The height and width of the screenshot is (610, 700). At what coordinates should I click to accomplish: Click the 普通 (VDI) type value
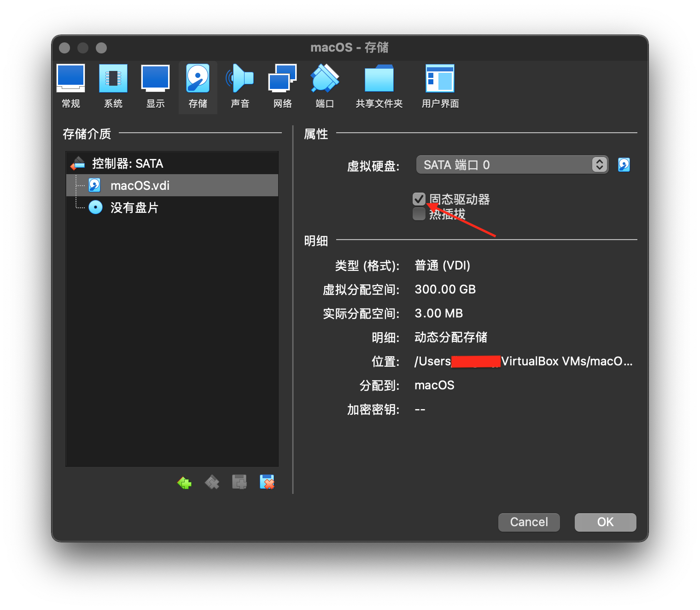(443, 265)
